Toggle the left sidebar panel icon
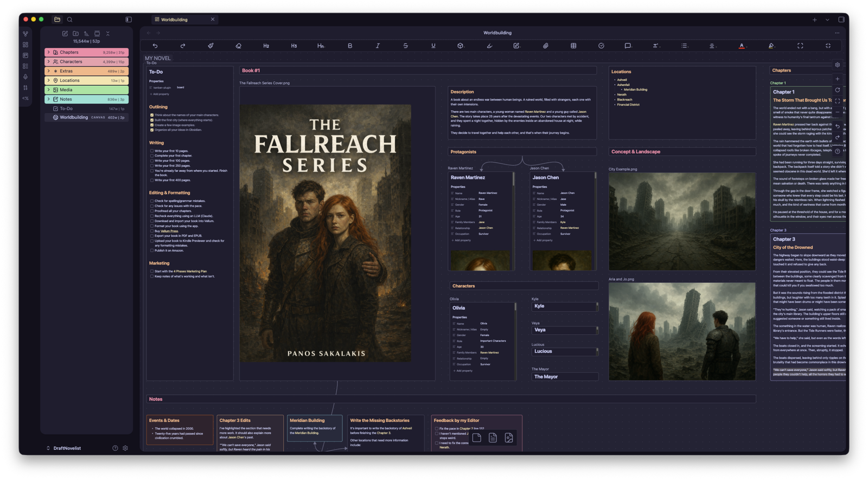 (129, 20)
